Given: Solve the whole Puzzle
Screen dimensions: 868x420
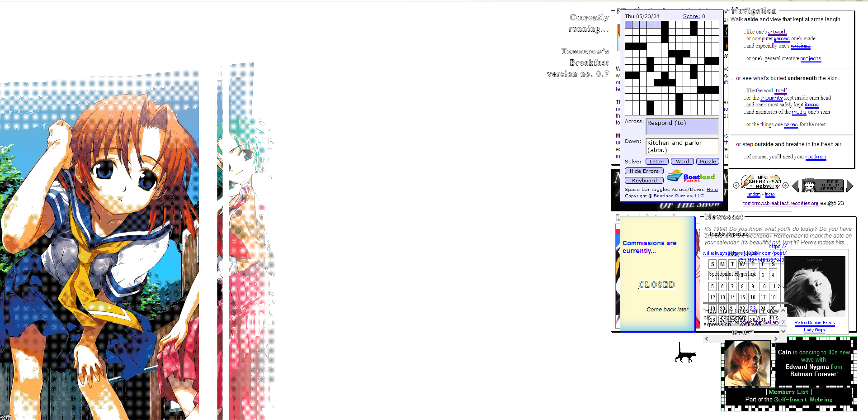Looking at the screenshot, I should (708, 162).
